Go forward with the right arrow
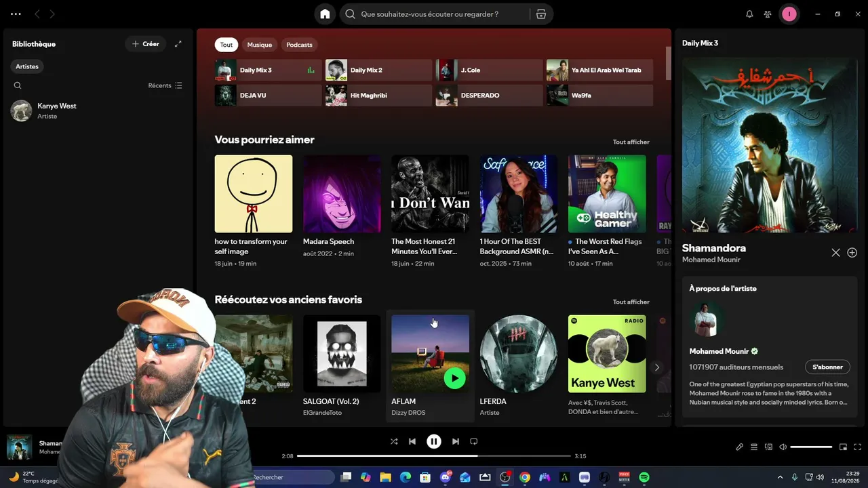 click(52, 14)
